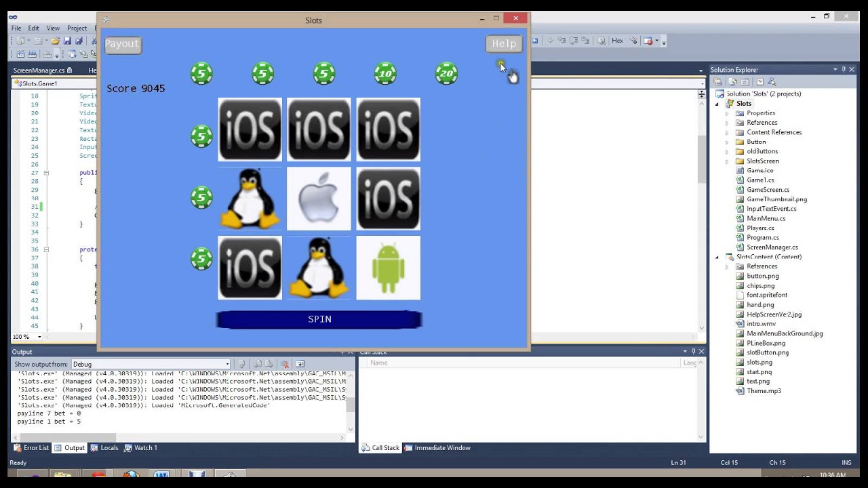Expand the Content References folder
Image resolution: width=868 pixels, height=488 pixels.
[x=727, y=132]
